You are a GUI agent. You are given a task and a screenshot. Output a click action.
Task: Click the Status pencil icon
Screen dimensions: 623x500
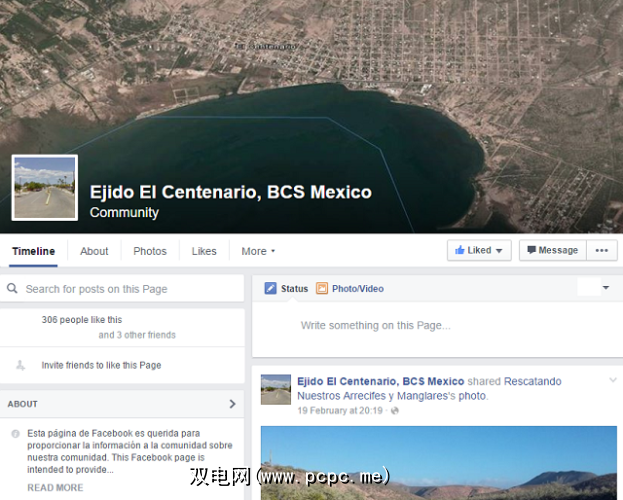tap(271, 288)
